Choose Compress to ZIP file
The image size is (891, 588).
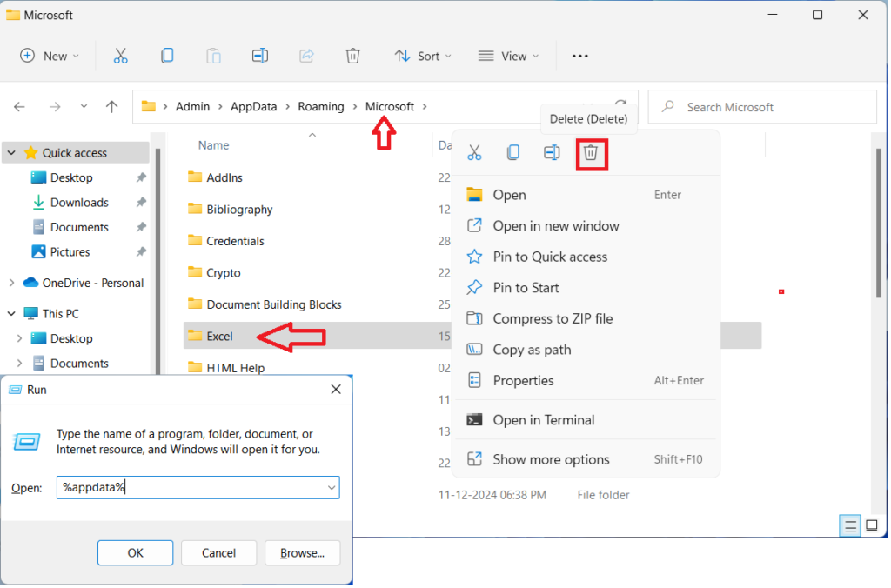tap(586, 318)
